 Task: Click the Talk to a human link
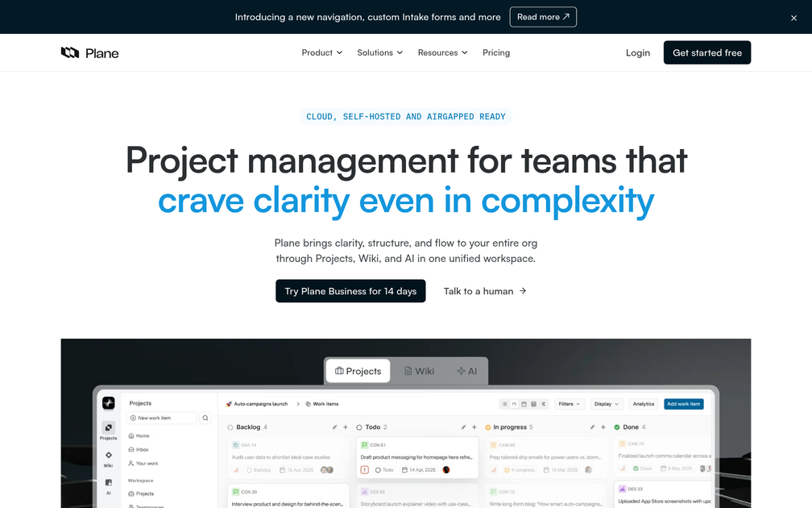pos(484,291)
